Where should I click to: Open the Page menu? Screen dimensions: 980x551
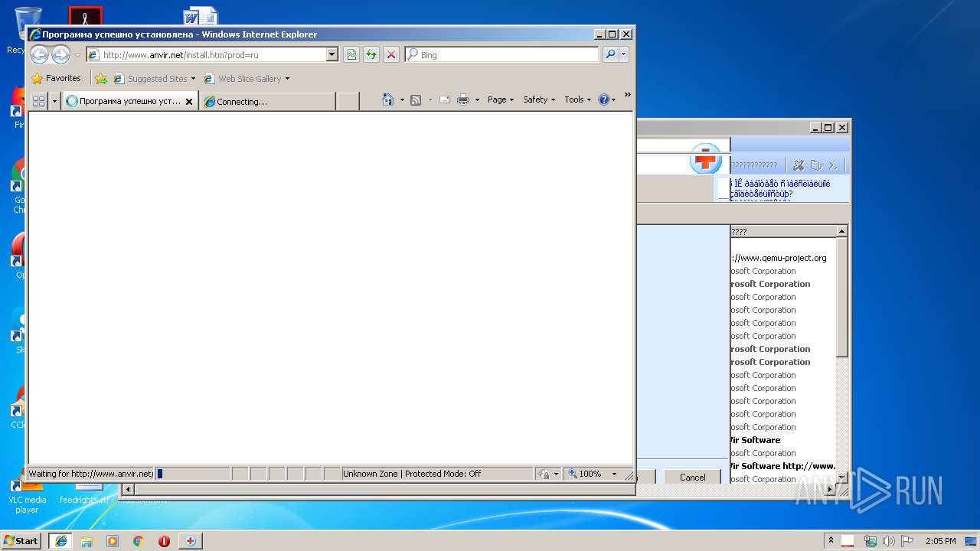pyautogui.click(x=501, y=99)
